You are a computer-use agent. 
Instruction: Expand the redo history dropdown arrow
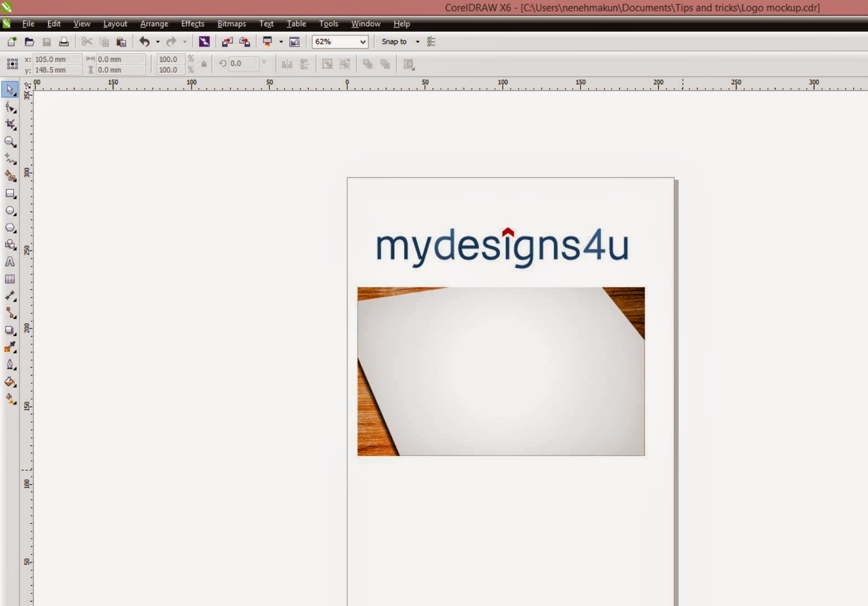pos(185,42)
